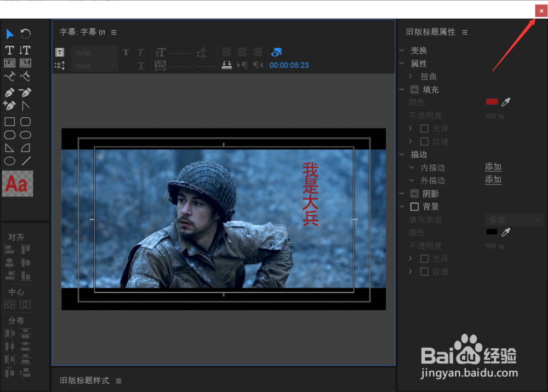The height and width of the screenshot is (392, 548).
Task: Enable 纹理 checkbox under 填充
Action: (x=425, y=141)
